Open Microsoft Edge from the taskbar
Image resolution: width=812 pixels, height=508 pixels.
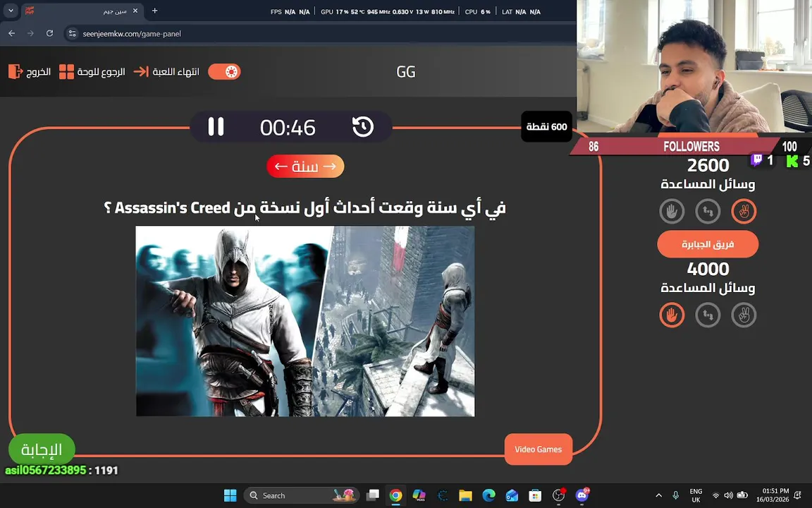488,495
